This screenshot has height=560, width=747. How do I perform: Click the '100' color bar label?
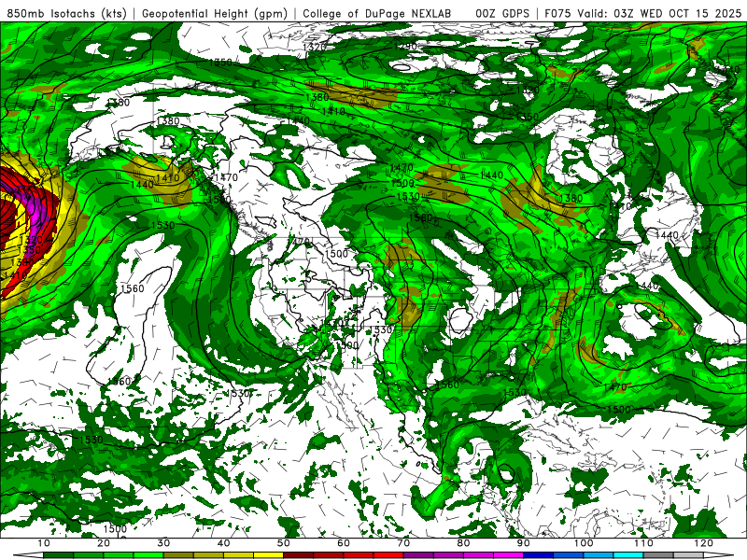pos(584,543)
